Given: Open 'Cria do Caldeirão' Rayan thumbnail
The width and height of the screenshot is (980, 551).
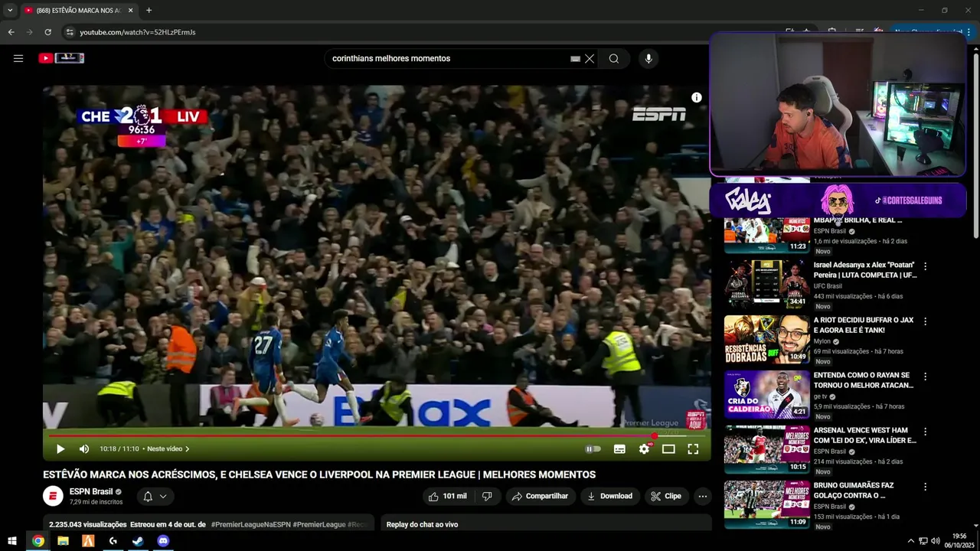Looking at the screenshot, I should 766,394.
